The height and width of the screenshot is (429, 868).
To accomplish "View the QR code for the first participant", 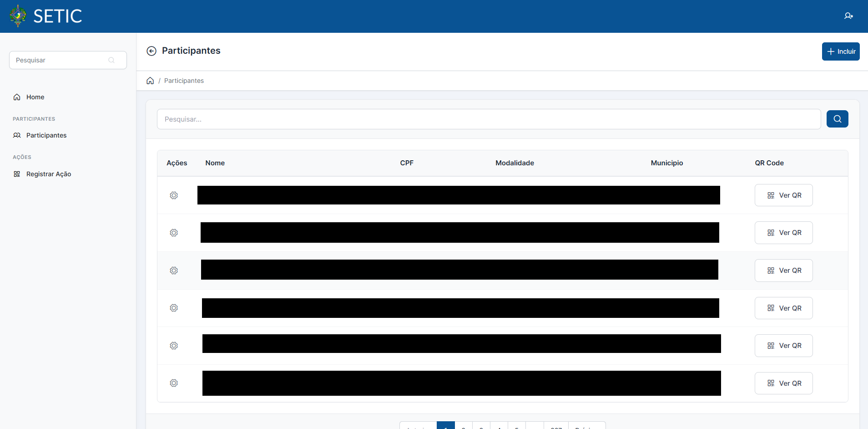I will point(783,195).
